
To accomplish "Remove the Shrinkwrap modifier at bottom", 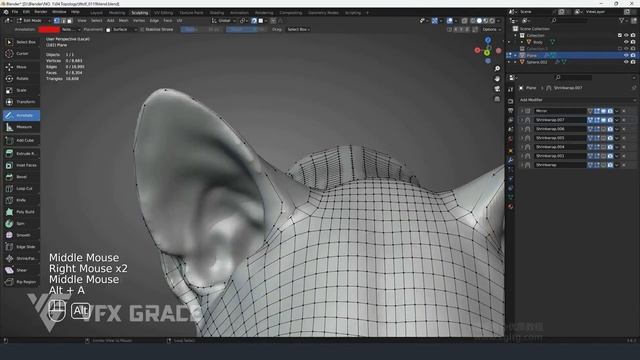I will [624, 165].
